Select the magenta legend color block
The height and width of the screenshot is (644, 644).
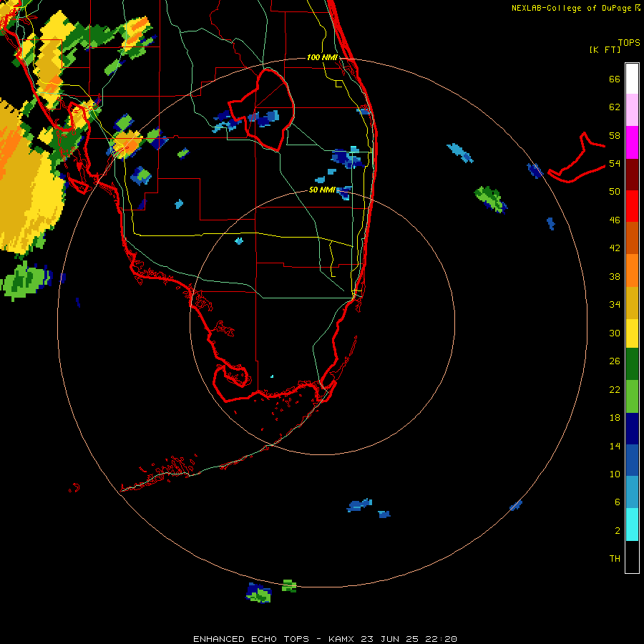pyautogui.click(x=632, y=142)
